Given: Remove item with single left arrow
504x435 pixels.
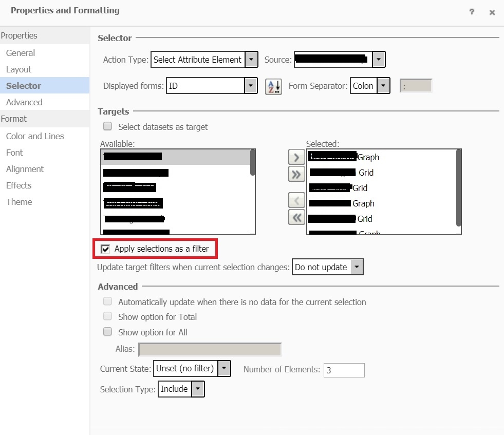Looking at the screenshot, I should 296,200.
